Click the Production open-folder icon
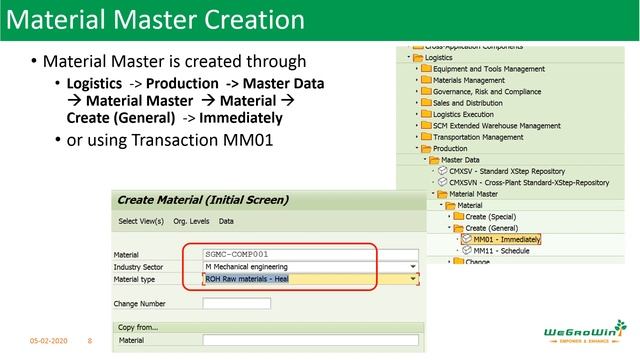The image size is (640, 360). 426,148
